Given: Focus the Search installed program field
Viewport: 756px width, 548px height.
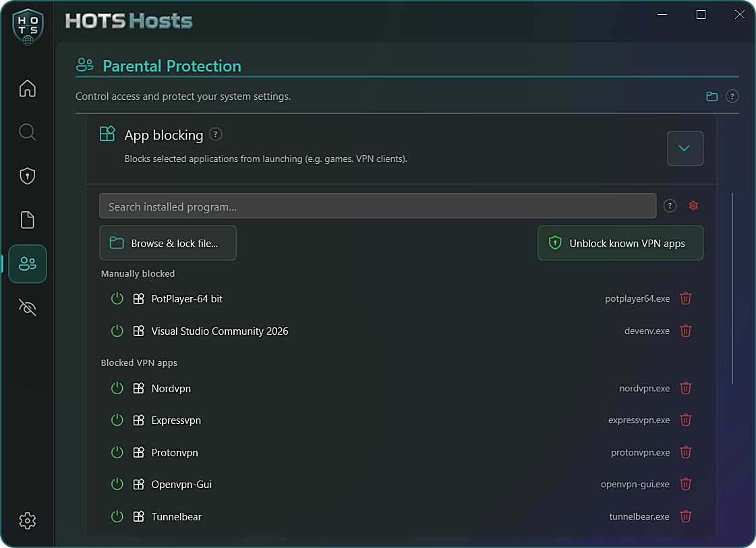Looking at the screenshot, I should 378,206.
